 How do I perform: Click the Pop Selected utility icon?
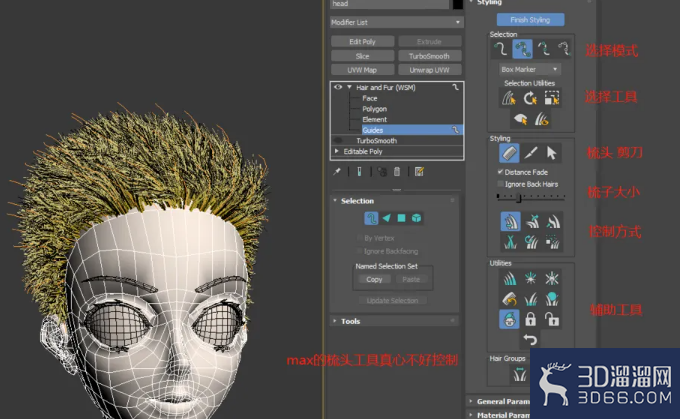(x=530, y=278)
